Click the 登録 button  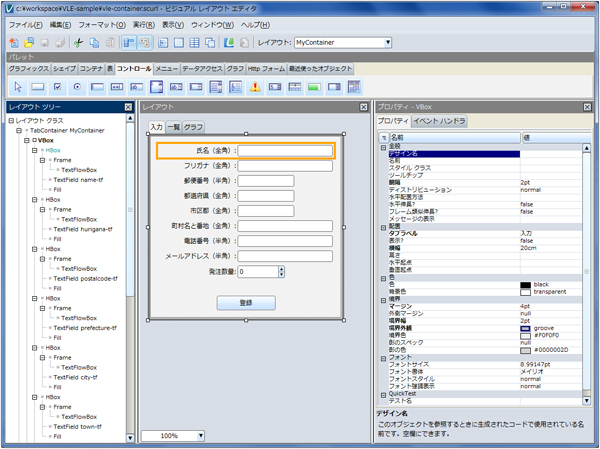click(246, 303)
